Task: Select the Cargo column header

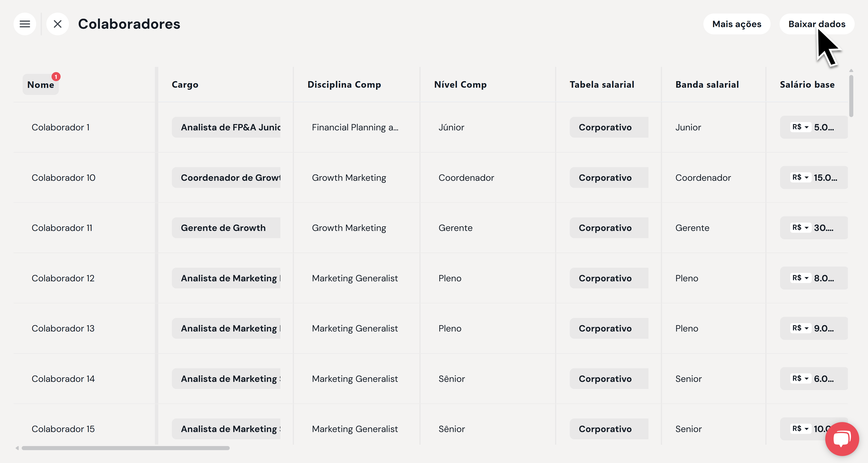Action: 185,85
